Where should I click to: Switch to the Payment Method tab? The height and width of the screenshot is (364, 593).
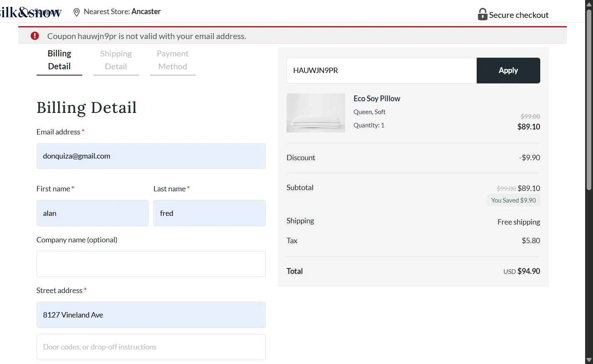(x=173, y=61)
